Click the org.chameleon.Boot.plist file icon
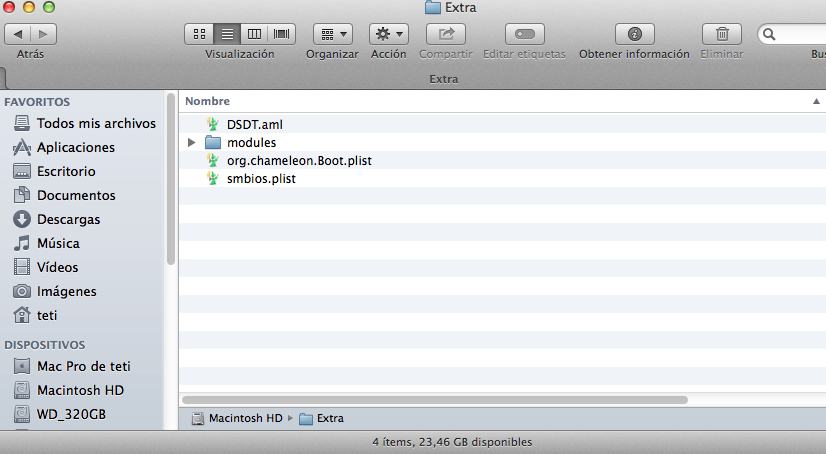 click(213, 160)
